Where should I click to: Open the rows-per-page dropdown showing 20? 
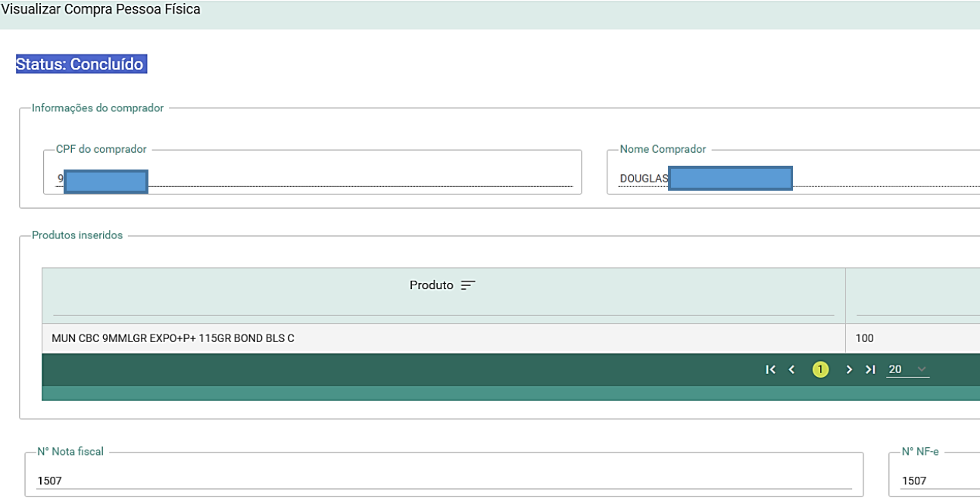click(907, 369)
